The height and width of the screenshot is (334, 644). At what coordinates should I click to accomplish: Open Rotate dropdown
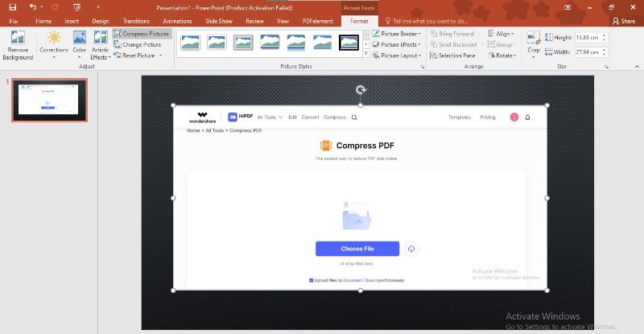[502, 55]
